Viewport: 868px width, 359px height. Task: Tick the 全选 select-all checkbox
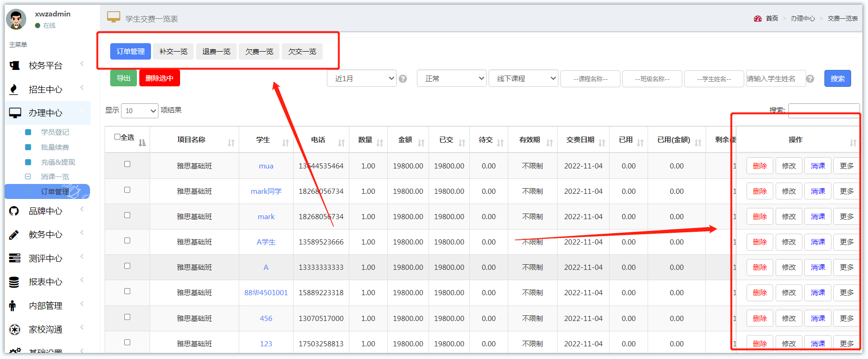coord(118,137)
